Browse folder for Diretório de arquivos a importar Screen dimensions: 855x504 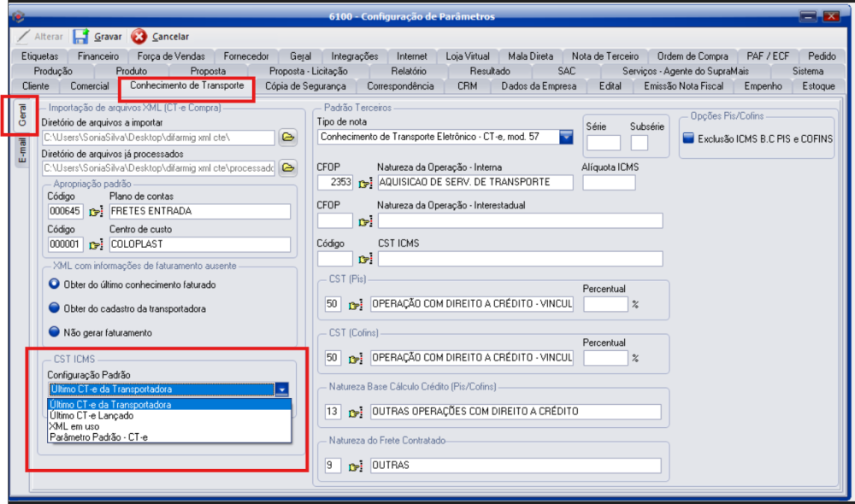288,137
